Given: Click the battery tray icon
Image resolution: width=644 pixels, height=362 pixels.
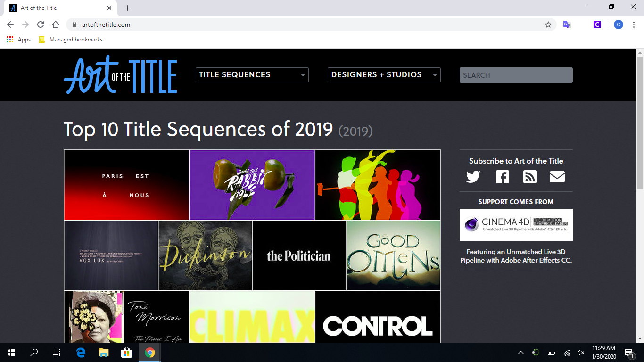Looking at the screenshot, I should click(551, 353).
